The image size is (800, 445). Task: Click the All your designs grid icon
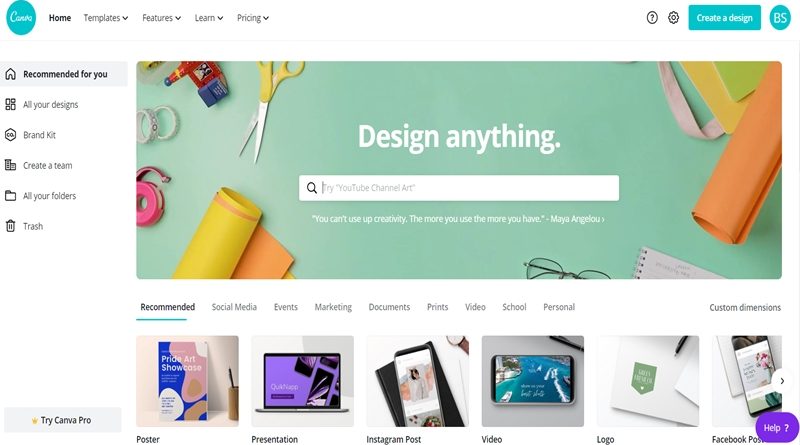pos(10,105)
